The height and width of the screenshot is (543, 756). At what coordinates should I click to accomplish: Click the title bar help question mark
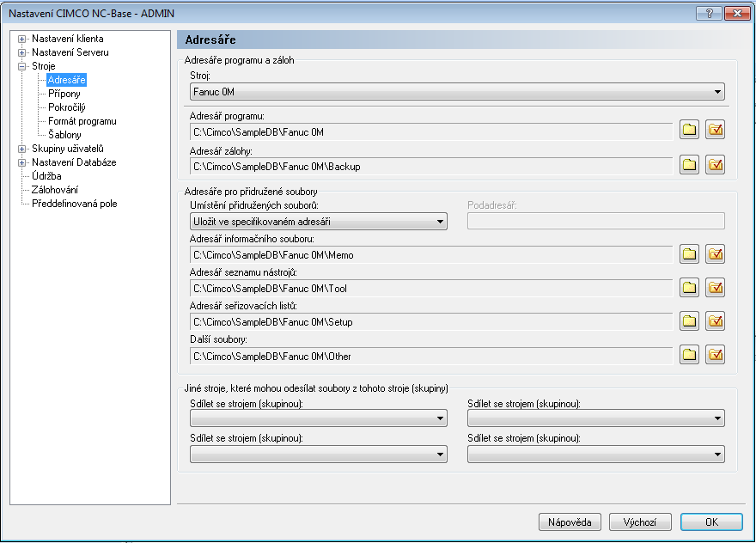[710, 13]
